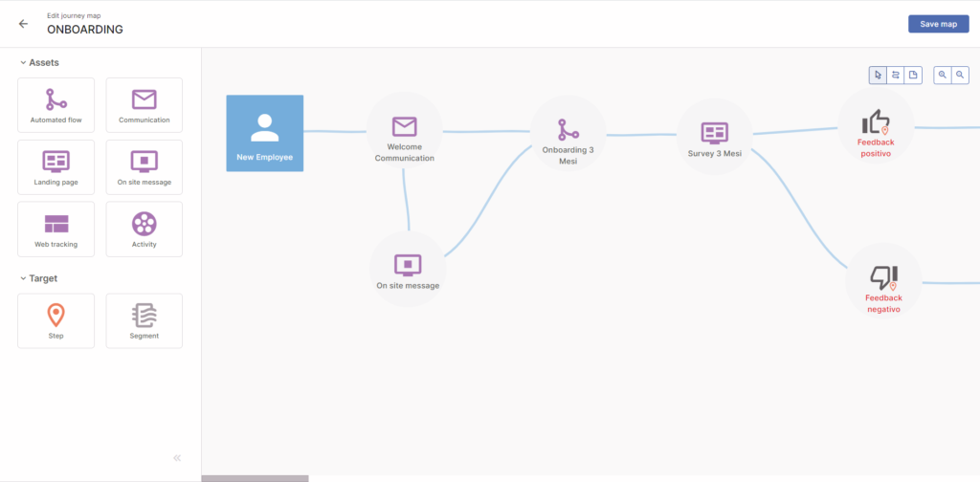Activate the connector lines tool
This screenshot has width=980, height=482.
(895, 75)
